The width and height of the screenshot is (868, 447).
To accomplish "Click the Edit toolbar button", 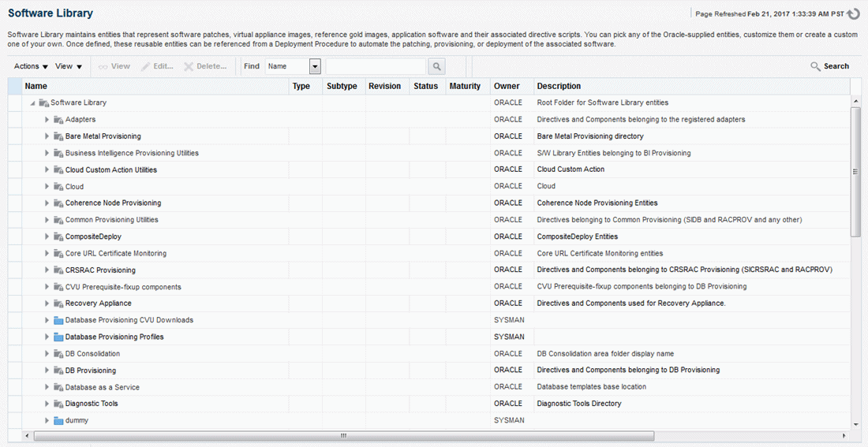I will (x=158, y=66).
